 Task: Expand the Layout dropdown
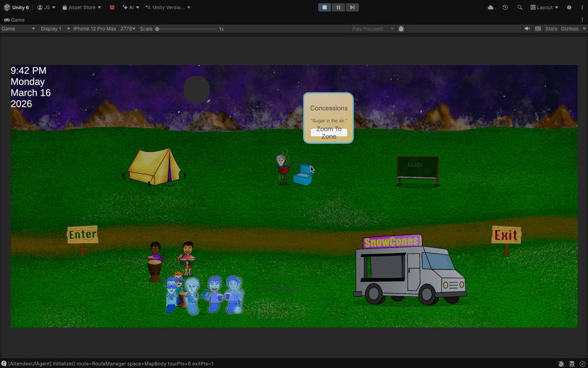(544, 7)
